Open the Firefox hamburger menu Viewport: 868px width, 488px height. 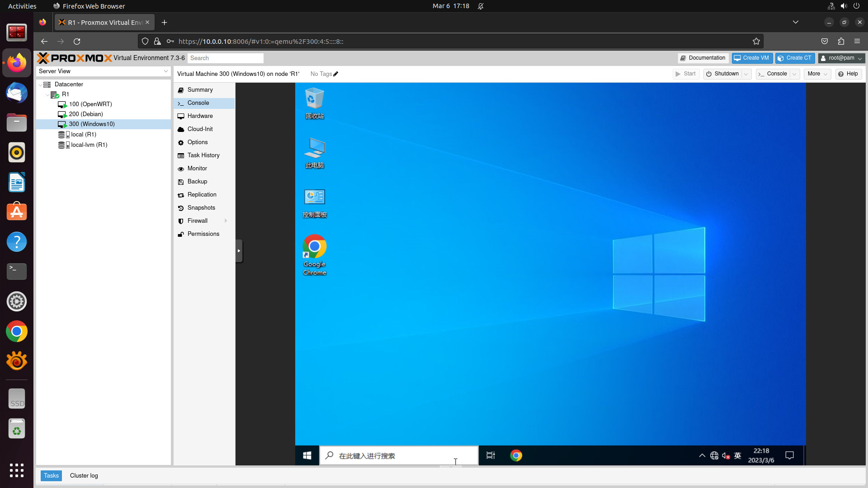point(857,42)
